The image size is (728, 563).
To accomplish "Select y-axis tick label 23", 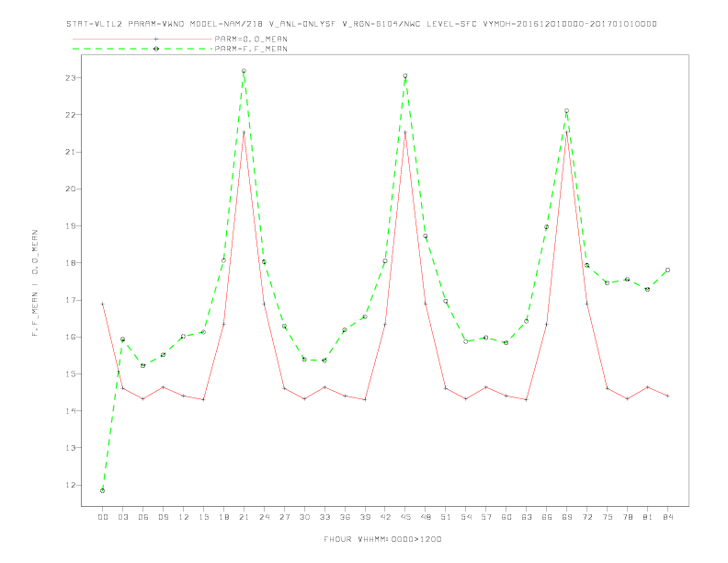I will click(70, 78).
